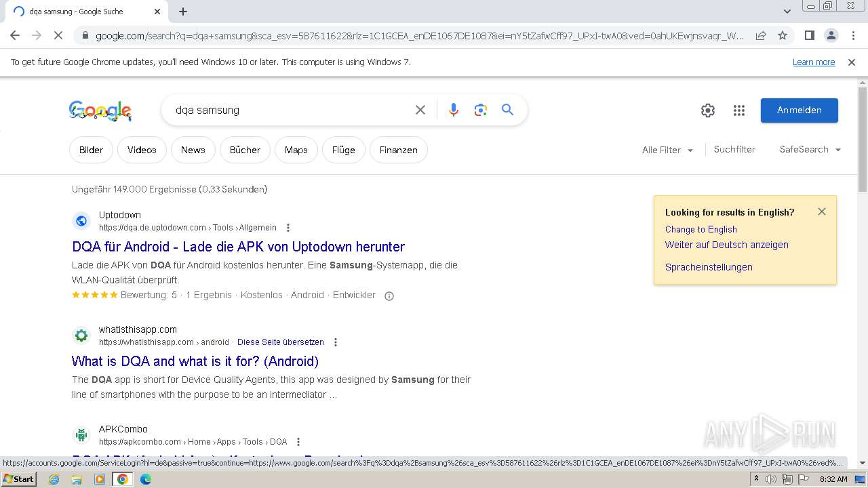The width and height of the screenshot is (868, 488).
Task: Click the address bar URL
Action: pyautogui.click(x=419, y=35)
